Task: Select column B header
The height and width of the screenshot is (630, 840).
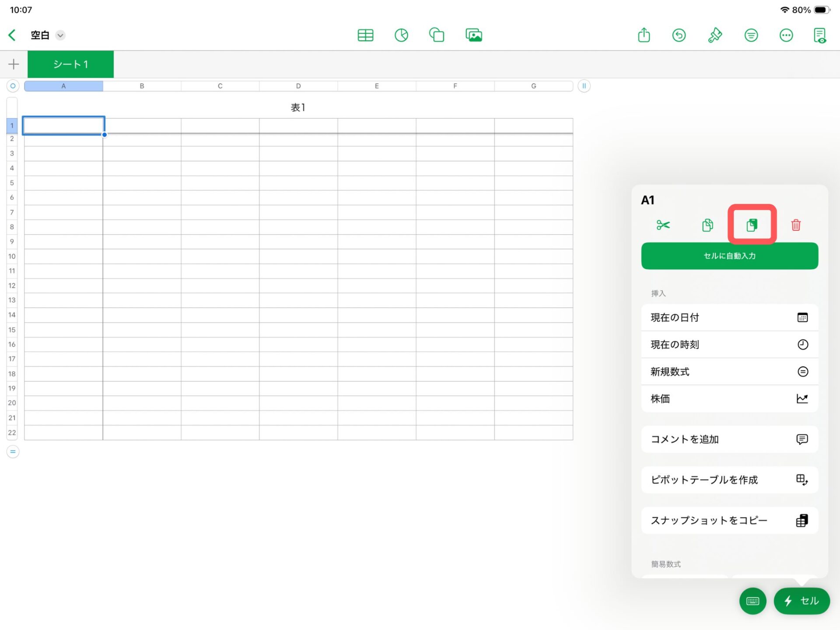Action: tap(142, 86)
